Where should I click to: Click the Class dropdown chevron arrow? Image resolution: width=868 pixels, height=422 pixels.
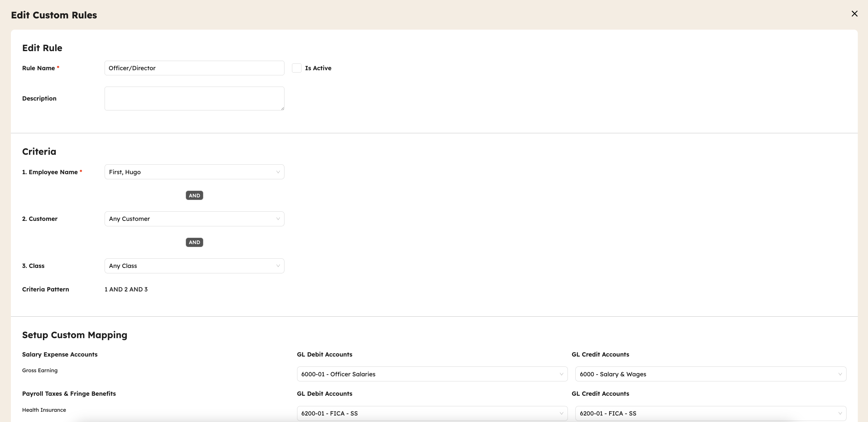(278, 266)
